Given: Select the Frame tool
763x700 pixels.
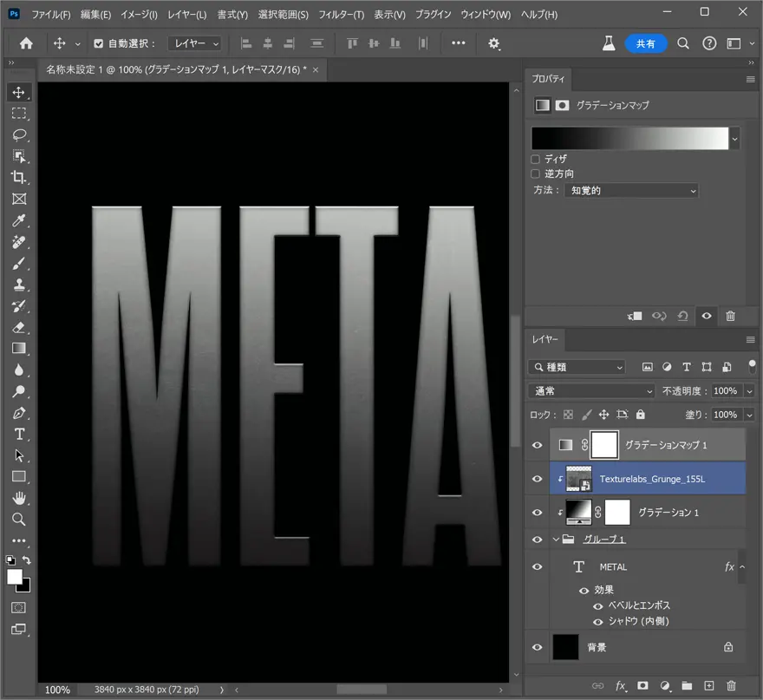Looking at the screenshot, I should [x=18, y=199].
